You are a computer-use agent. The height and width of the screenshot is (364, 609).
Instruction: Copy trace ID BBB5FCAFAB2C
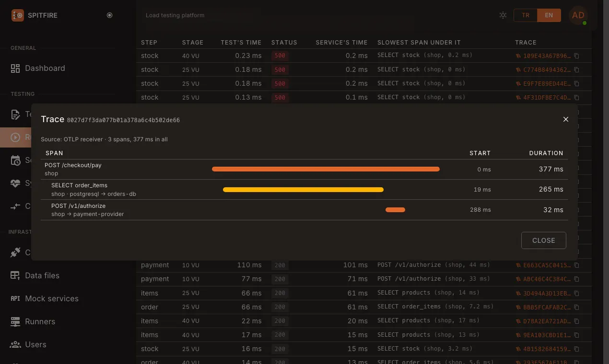pos(577,307)
